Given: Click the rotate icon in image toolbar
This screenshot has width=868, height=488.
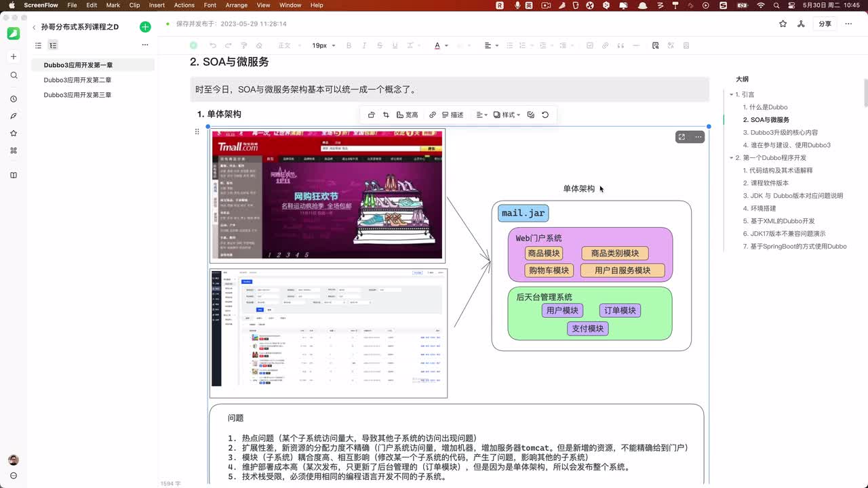Looking at the screenshot, I should click(371, 115).
